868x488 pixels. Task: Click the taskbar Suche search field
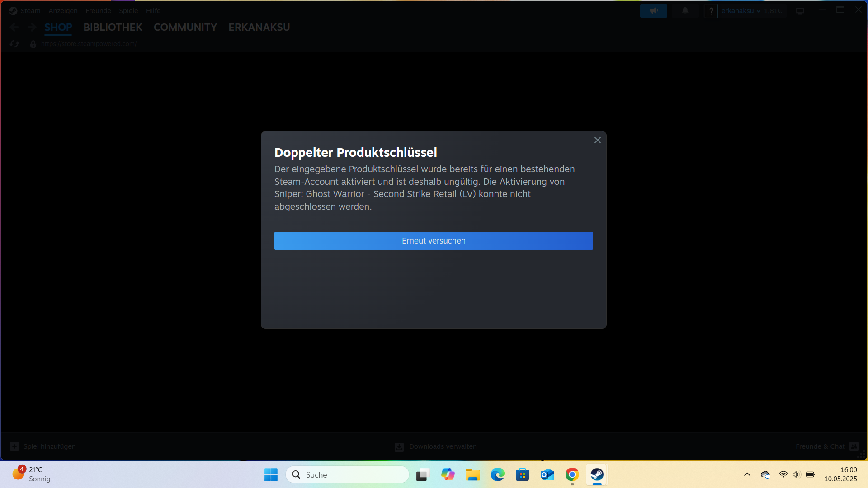tap(347, 474)
